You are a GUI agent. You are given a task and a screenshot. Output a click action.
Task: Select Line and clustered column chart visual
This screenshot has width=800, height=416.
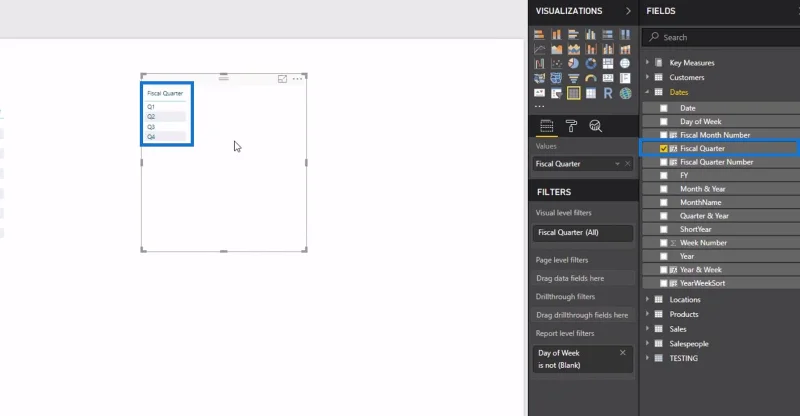point(608,49)
